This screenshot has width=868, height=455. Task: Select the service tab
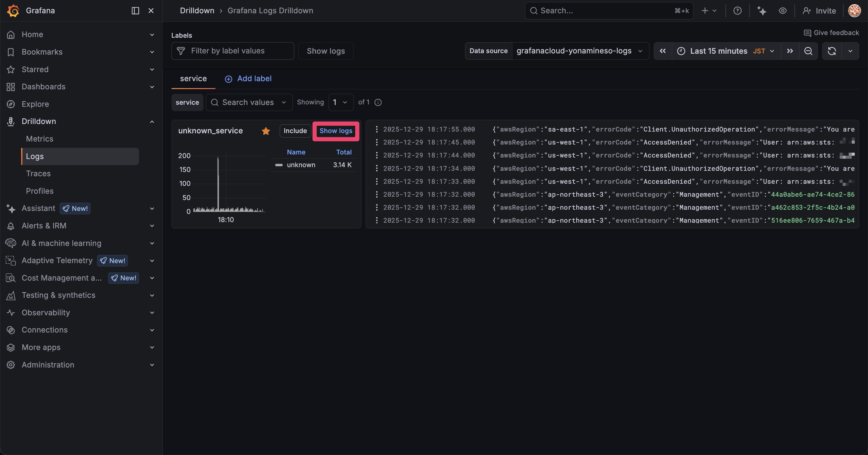[x=193, y=78]
